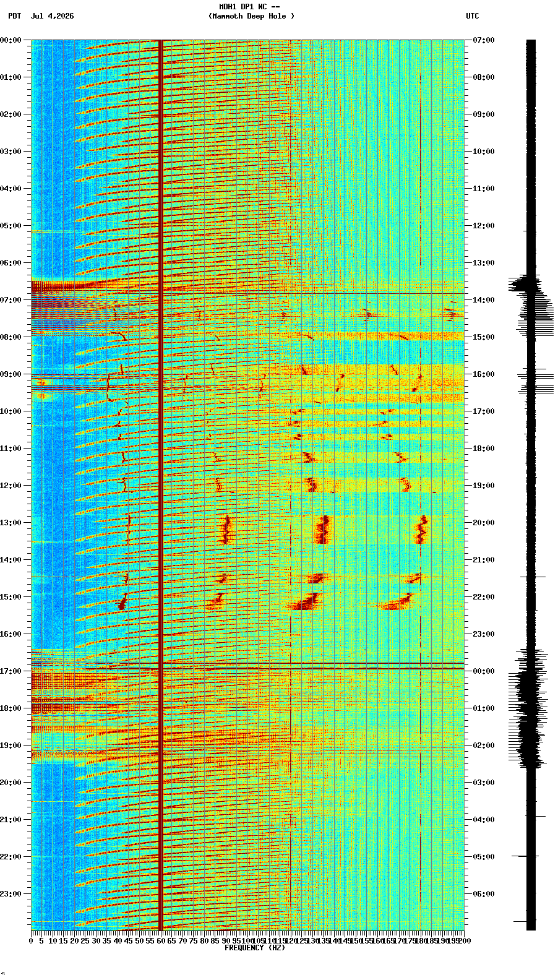This screenshot has width=558, height=980.
Task: Click the 10:00 label on UTC axis
Action: (484, 152)
